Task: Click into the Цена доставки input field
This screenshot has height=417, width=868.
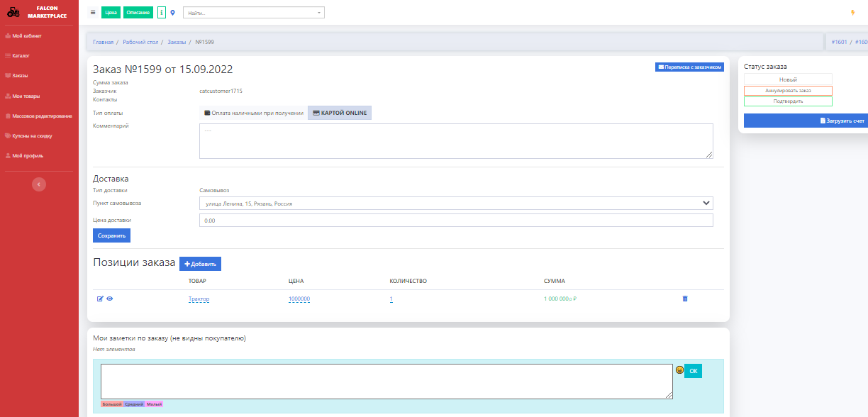Action: [456, 221]
